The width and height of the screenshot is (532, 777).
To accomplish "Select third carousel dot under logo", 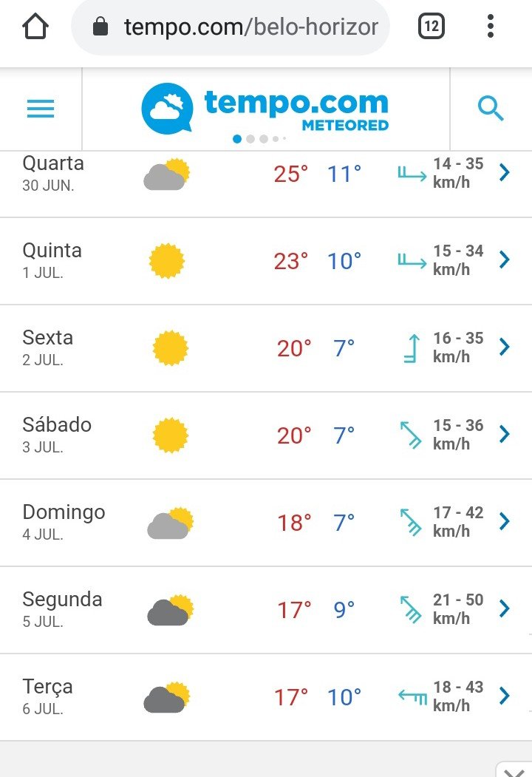I will 264,139.
